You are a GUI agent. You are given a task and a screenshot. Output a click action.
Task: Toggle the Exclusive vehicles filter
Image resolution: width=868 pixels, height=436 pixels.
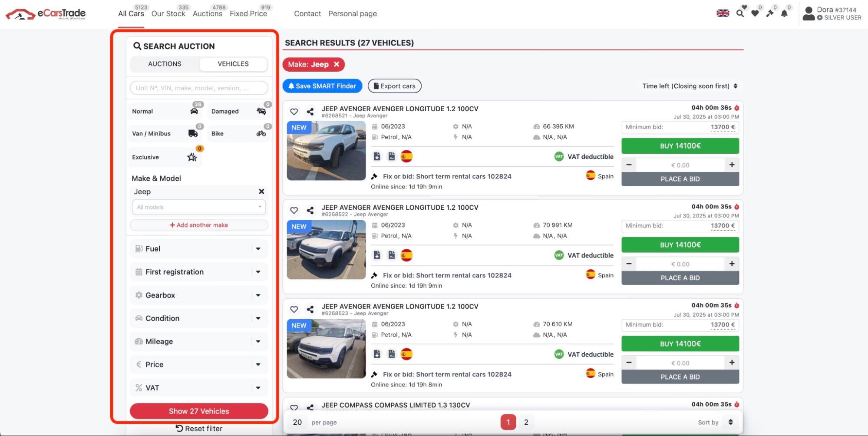tap(165, 157)
